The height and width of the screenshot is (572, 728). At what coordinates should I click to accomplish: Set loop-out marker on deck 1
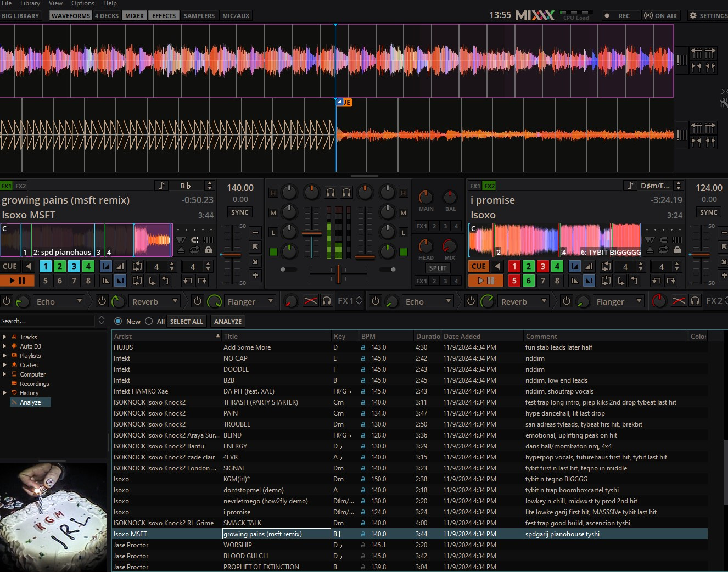pyautogui.click(x=165, y=281)
